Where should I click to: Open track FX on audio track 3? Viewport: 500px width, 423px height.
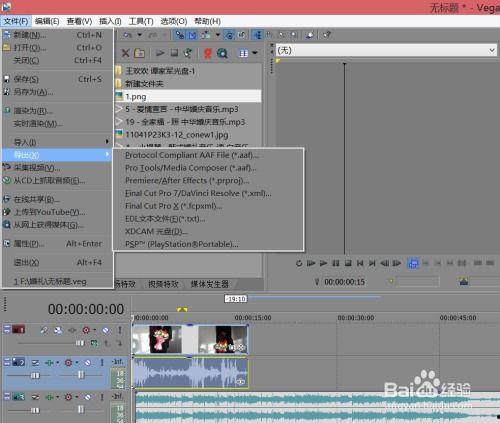click(x=49, y=397)
